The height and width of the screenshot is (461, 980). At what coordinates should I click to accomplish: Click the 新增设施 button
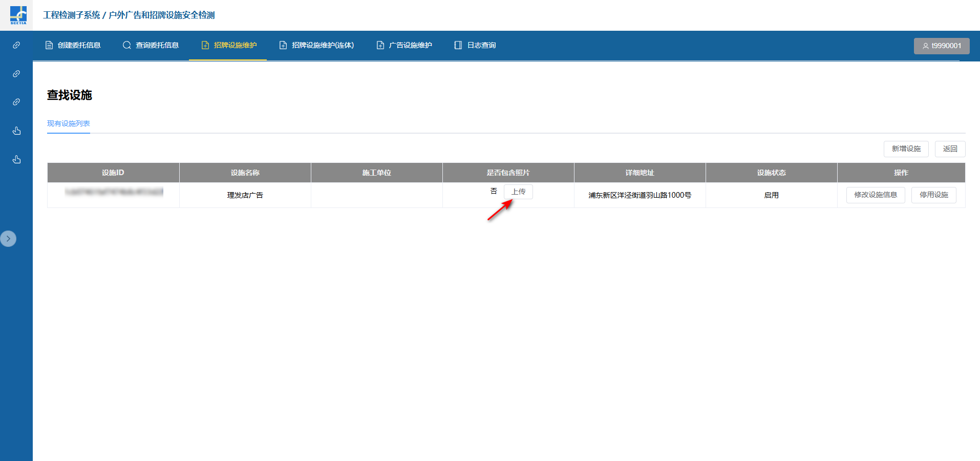click(x=906, y=149)
